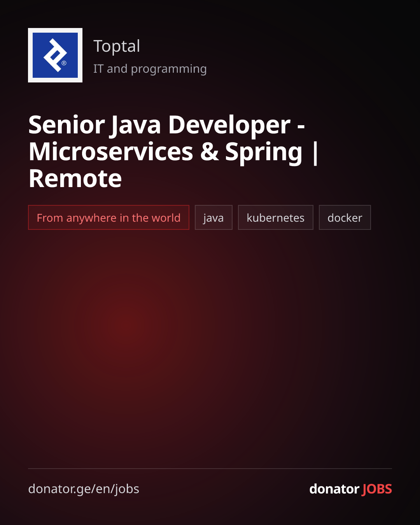The width and height of the screenshot is (420, 525).
Task: Click the kubernetes skill tag
Action: (276, 217)
